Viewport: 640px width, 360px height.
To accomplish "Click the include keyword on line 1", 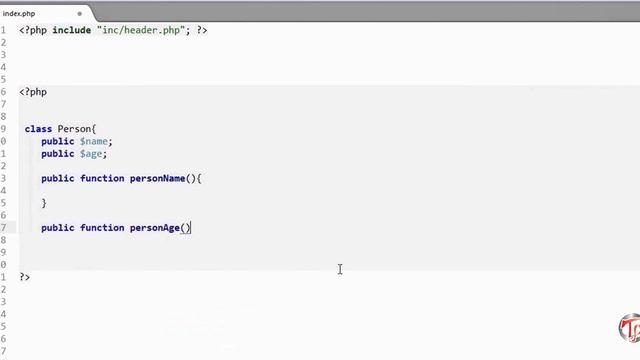I will pyautogui.click(x=71, y=30).
